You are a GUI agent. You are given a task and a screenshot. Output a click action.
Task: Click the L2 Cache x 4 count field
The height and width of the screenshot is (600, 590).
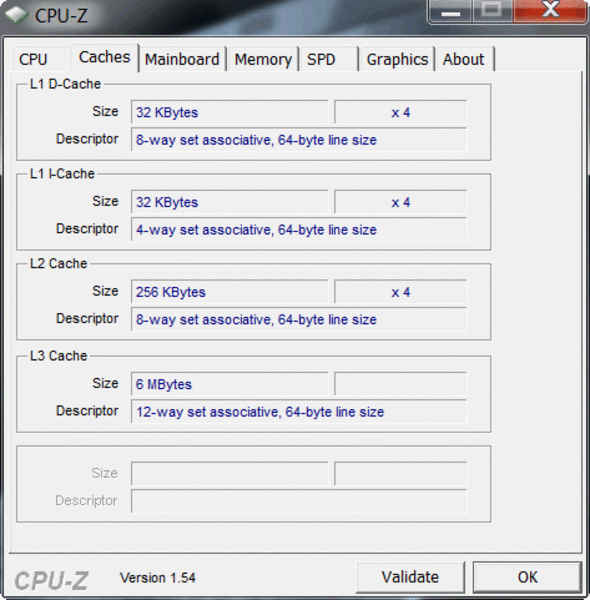[x=401, y=292]
